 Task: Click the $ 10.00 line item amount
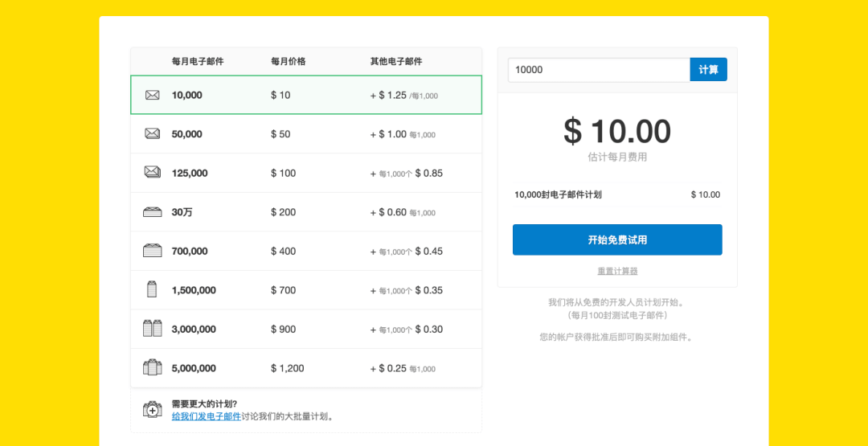(706, 194)
